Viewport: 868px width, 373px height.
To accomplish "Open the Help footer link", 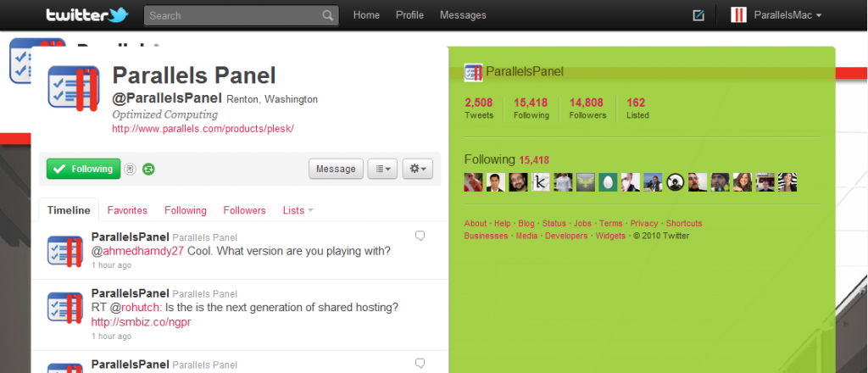I will 502,224.
